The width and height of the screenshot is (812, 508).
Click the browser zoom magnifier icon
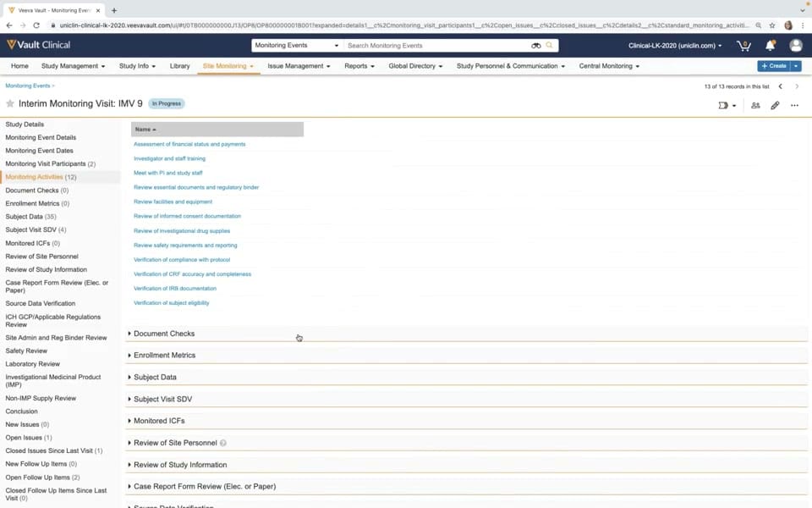(x=758, y=25)
